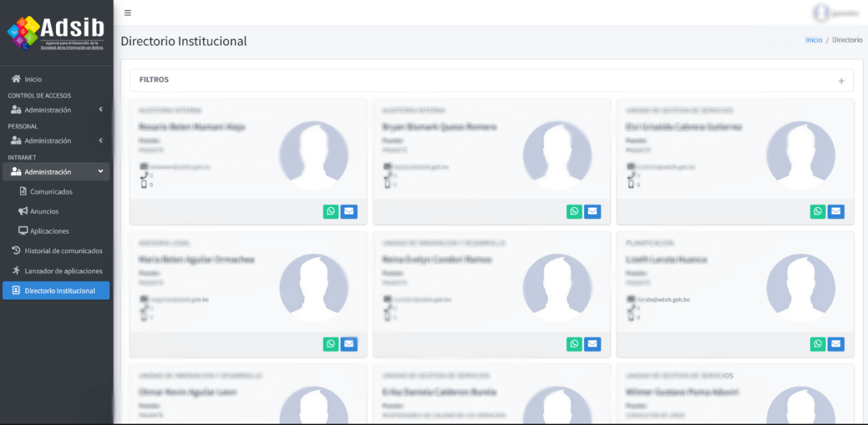The height and width of the screenshot is (425, 868).
Task: Open Aplicaciones monitor item in sidebar
Action: 49,231
